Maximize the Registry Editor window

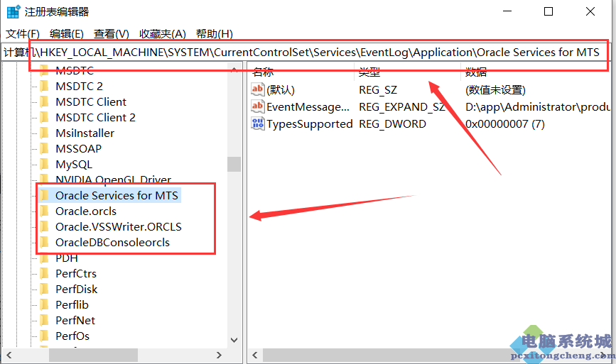point(549,12)
